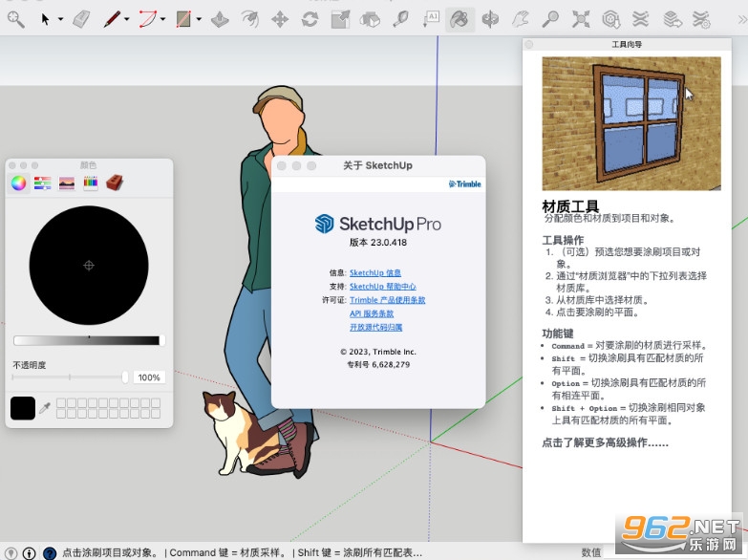Select the Pan hand tool
The width and height of the screenshot is (748, 560).
(520, 19)
